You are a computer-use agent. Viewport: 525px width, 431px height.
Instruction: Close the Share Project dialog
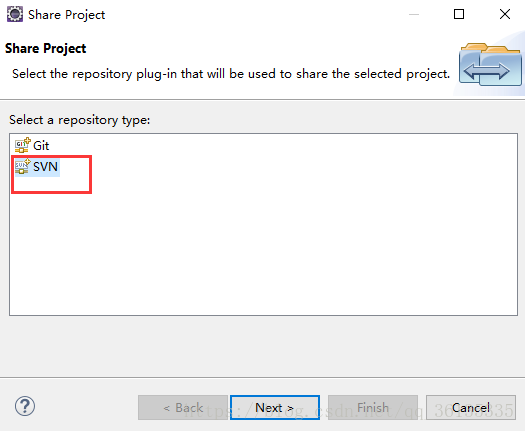click(505, 14)
